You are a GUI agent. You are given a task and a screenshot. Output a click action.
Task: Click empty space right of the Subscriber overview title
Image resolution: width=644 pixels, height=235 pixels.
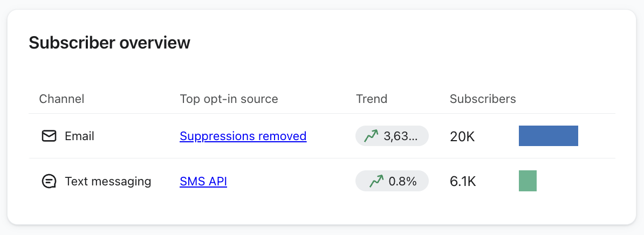click(x=405, y=43)
